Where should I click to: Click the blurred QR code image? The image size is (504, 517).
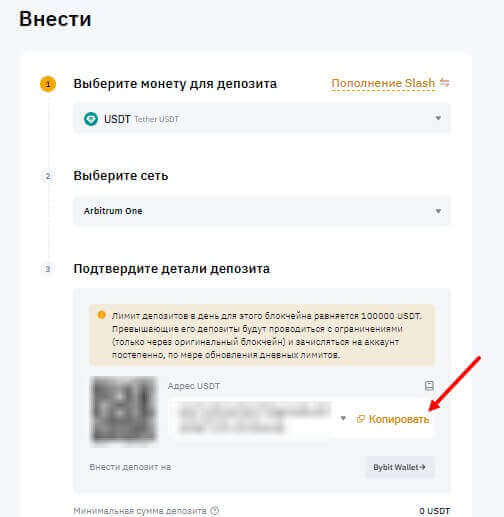(123, 411)
